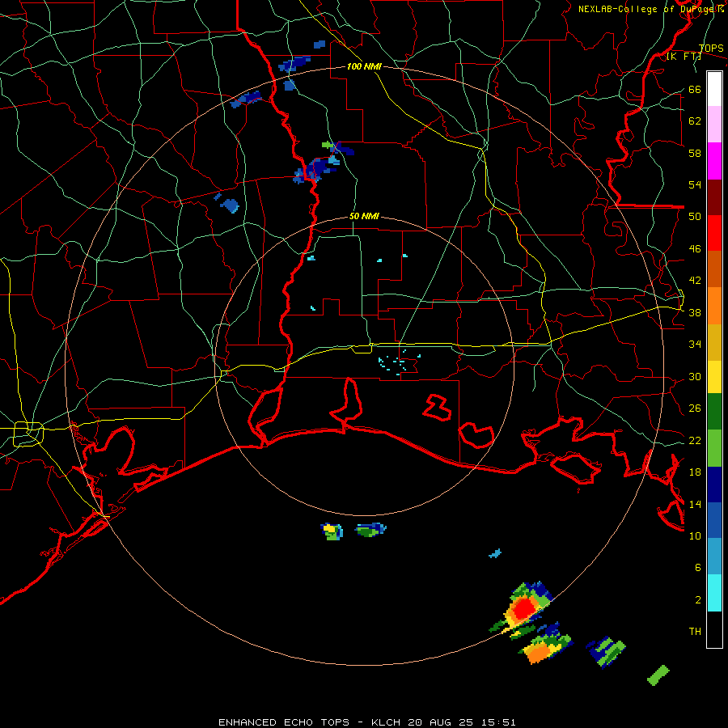Click the 50 NMI range ring label

tap(364, 216)
